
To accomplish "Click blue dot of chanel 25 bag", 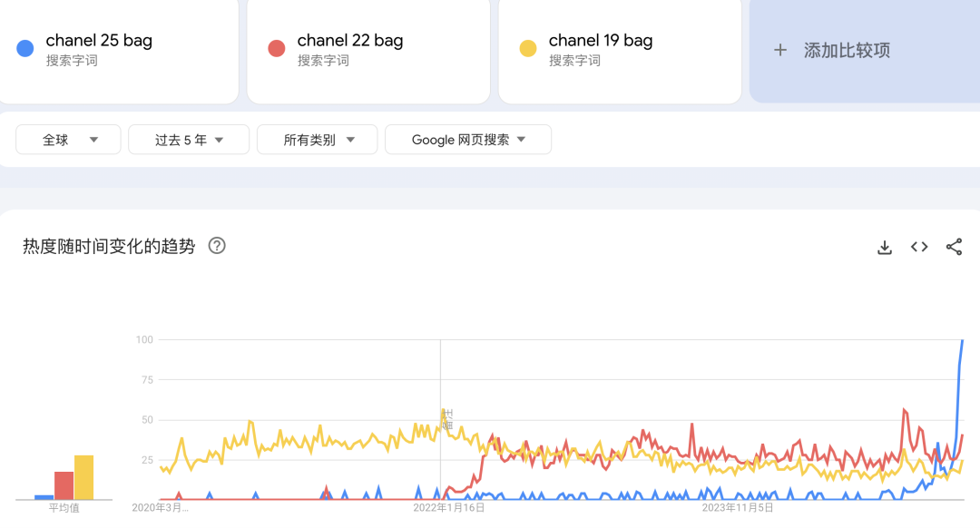I will click(25, 49).
